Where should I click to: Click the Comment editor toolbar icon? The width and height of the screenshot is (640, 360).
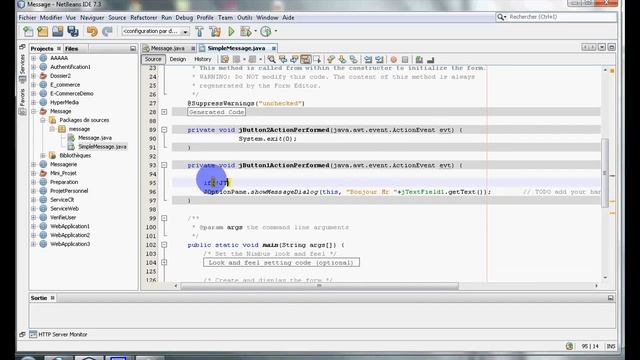[x=419, y=60]
